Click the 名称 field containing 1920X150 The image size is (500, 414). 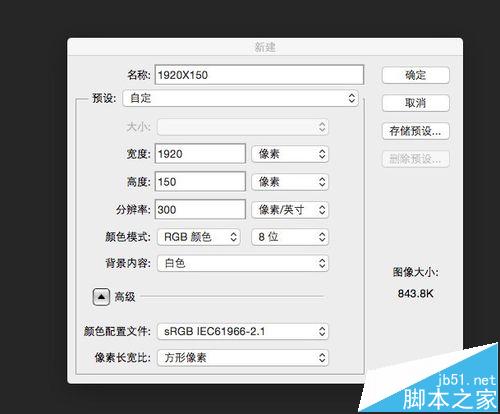pos(259,75)
